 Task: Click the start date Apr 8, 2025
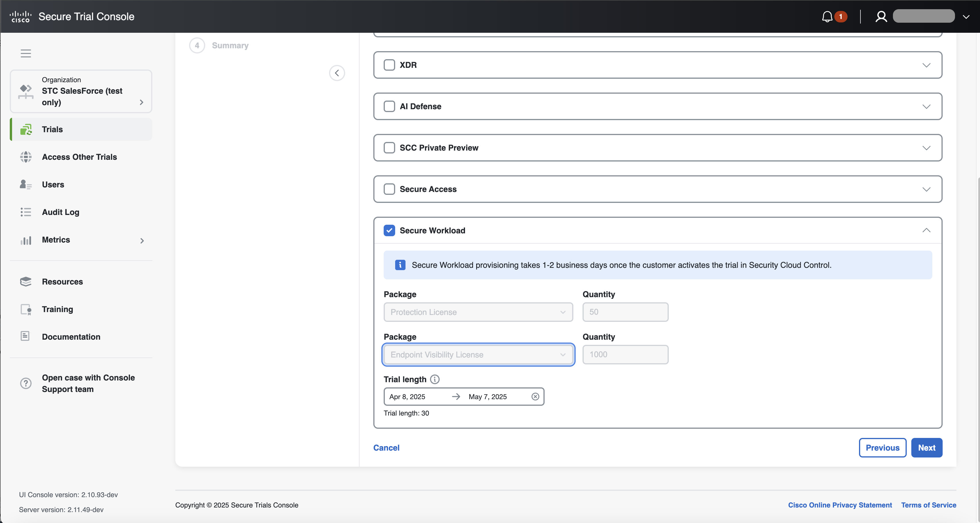pos(407,397)
